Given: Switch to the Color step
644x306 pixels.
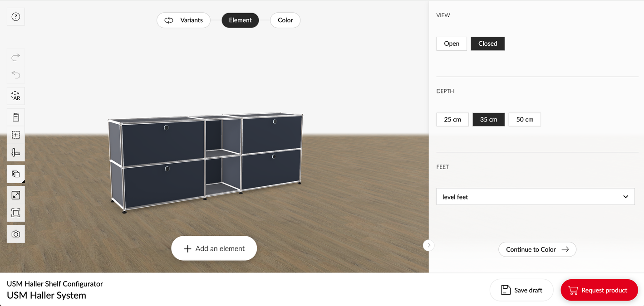Looking at the screenshot, I should point(285,20).
